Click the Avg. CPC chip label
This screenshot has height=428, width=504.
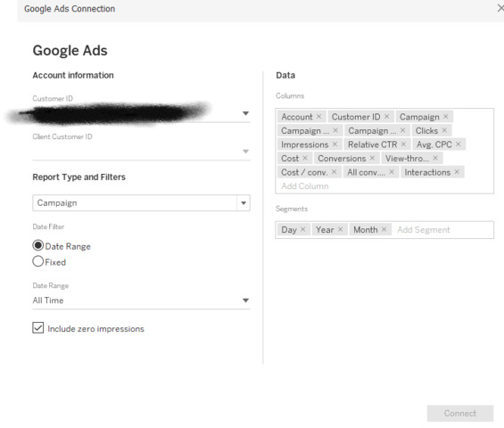434,144
